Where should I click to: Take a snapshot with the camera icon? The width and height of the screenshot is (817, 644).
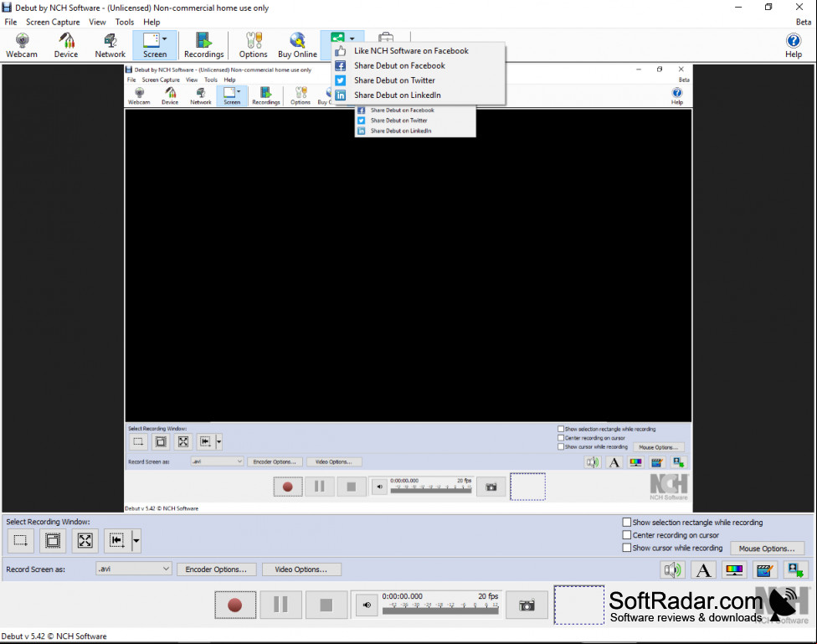(x=527, y=605)
